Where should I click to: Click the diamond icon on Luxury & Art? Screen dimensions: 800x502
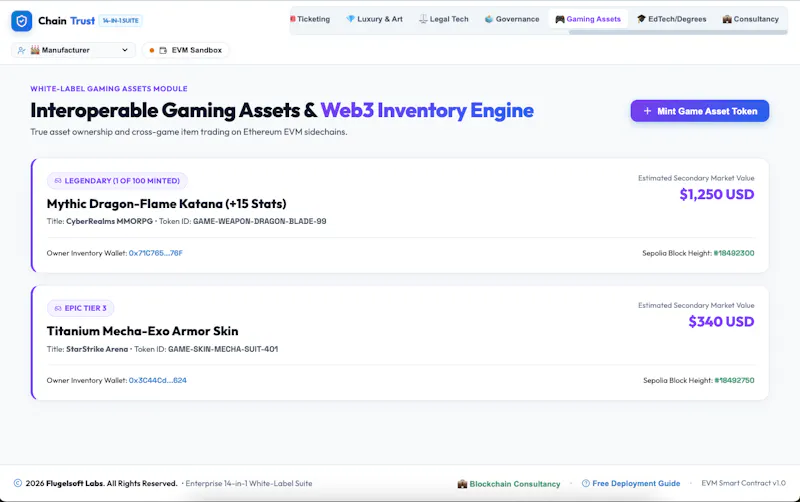(x=351, y=19)
